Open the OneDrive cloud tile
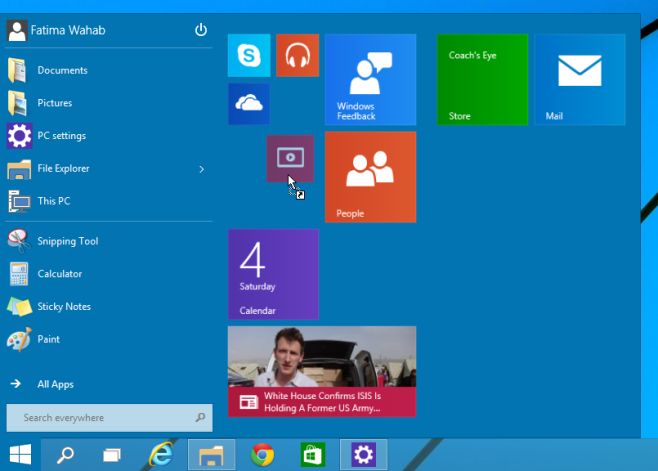 pos(249,104)
